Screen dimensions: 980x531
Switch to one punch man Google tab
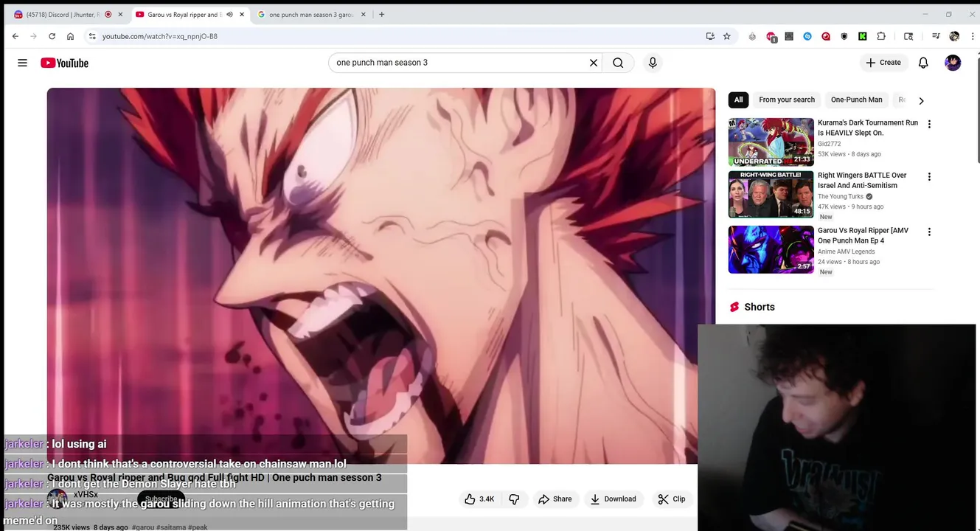[310, 14]
